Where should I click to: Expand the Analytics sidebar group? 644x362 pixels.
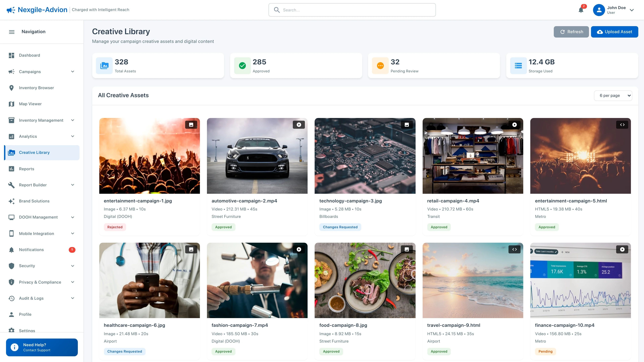click(72, 136)
